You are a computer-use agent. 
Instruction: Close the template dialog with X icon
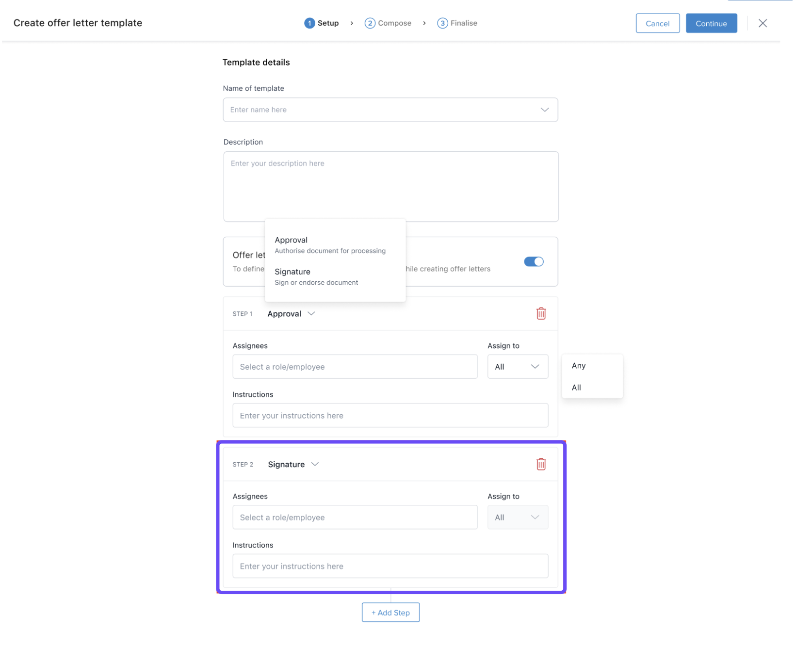point(763,23)
